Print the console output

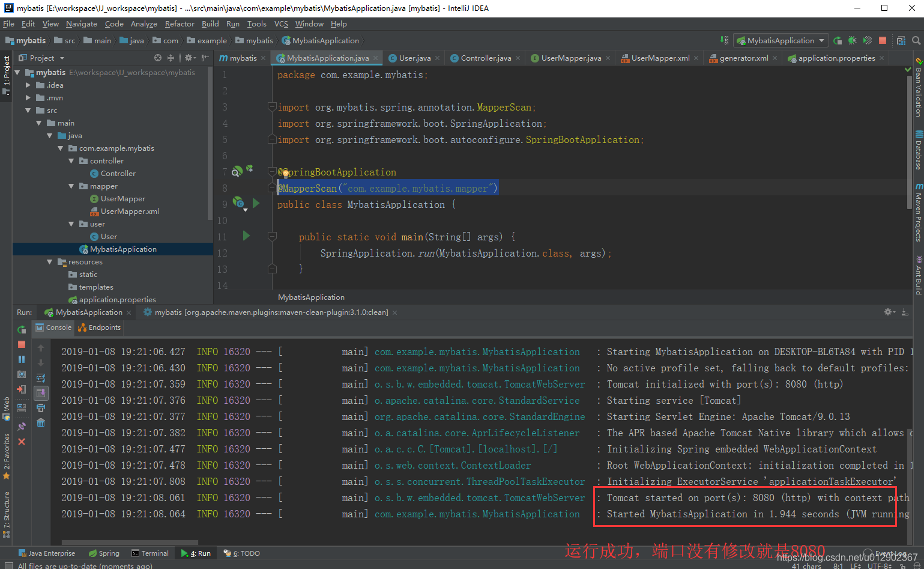coord(41,408)
